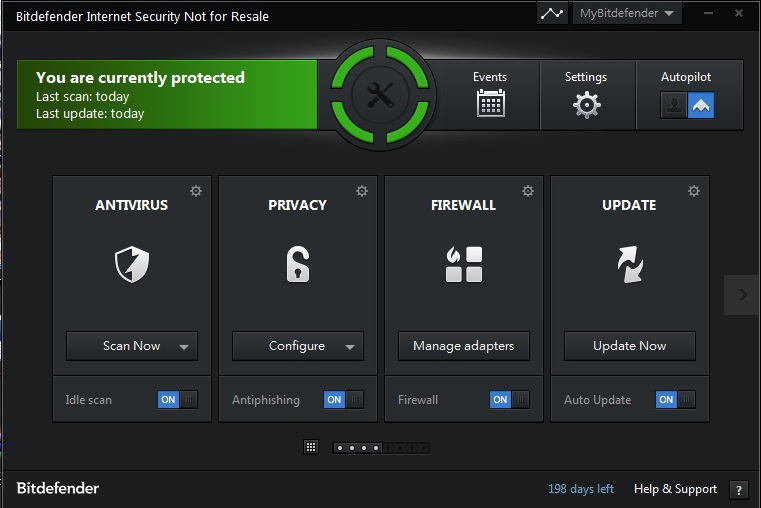Click the activity graph icon in title bar
The image size is (761, 508).
[552, 14]
